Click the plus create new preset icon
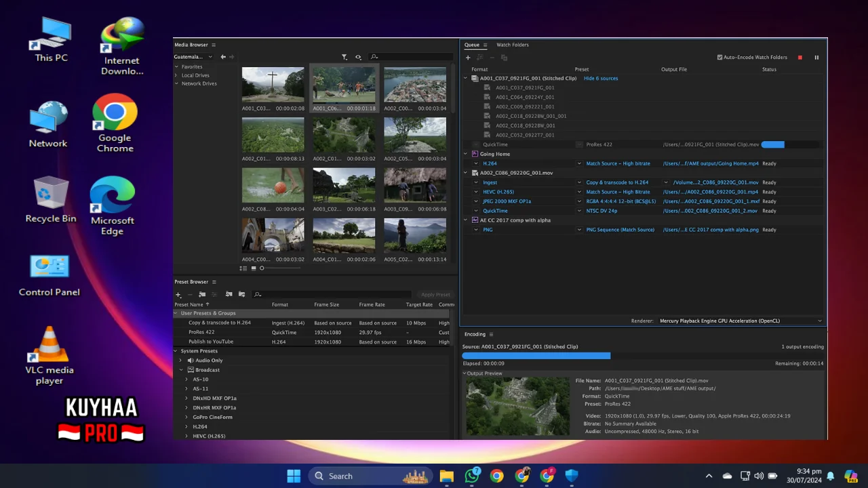 pos(178,294)
